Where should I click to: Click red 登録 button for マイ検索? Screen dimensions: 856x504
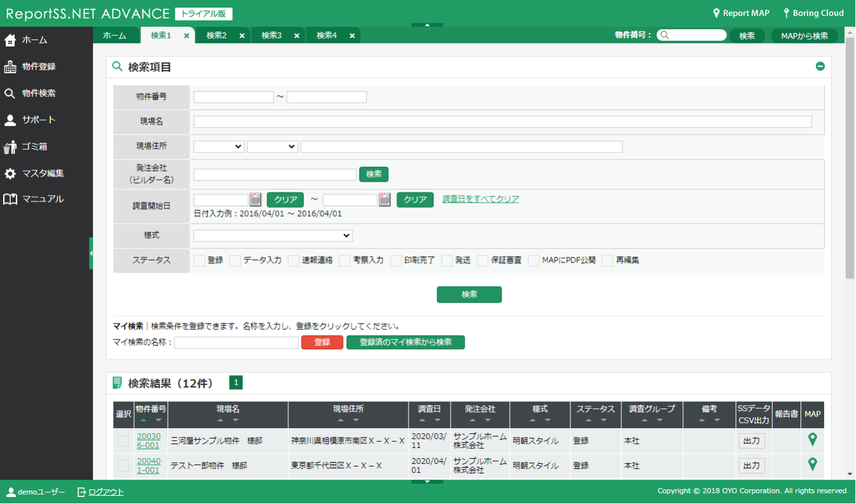[x=322, y=342]
